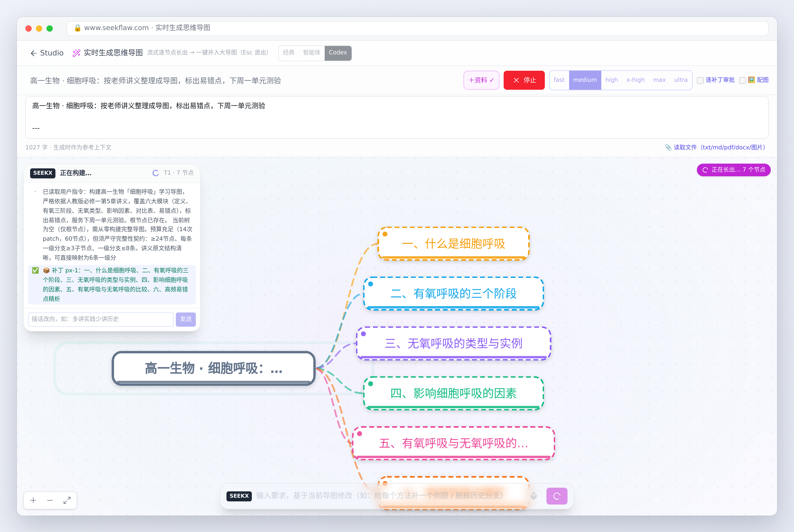Click 补丁 px-1 patch log entry
This screenshot has width=794, height=532.
click(x=112, y=285)
